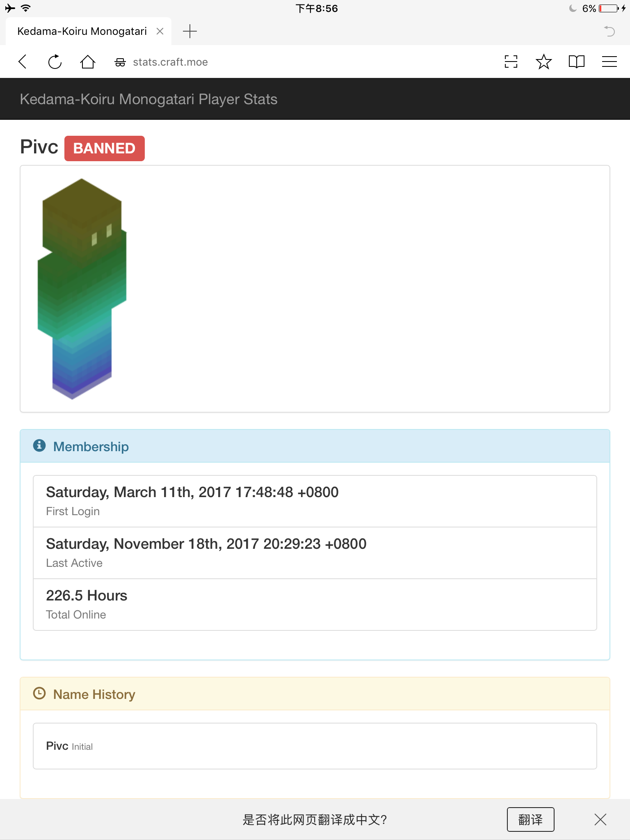Close the Kedama-Koiru Monogatari tab

(x=160, y=31)
